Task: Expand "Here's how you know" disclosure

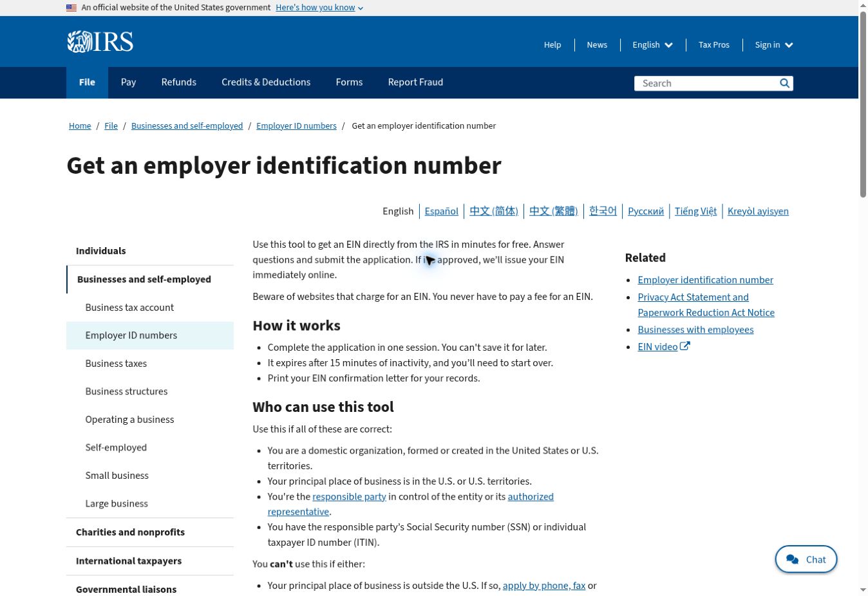Action: 319,8
